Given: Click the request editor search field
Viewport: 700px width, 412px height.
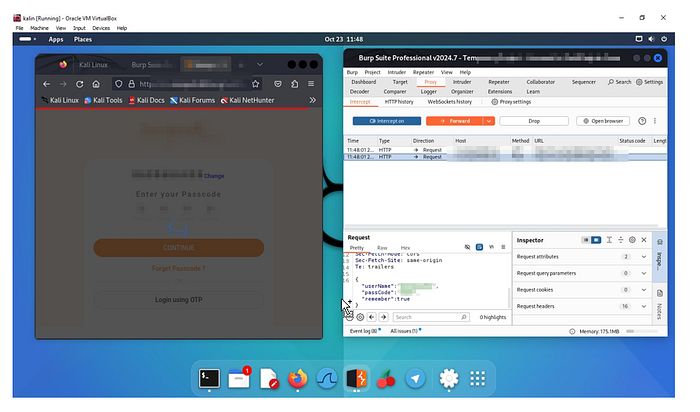Looking at the screenshot, I should click(x=431, y=317).
